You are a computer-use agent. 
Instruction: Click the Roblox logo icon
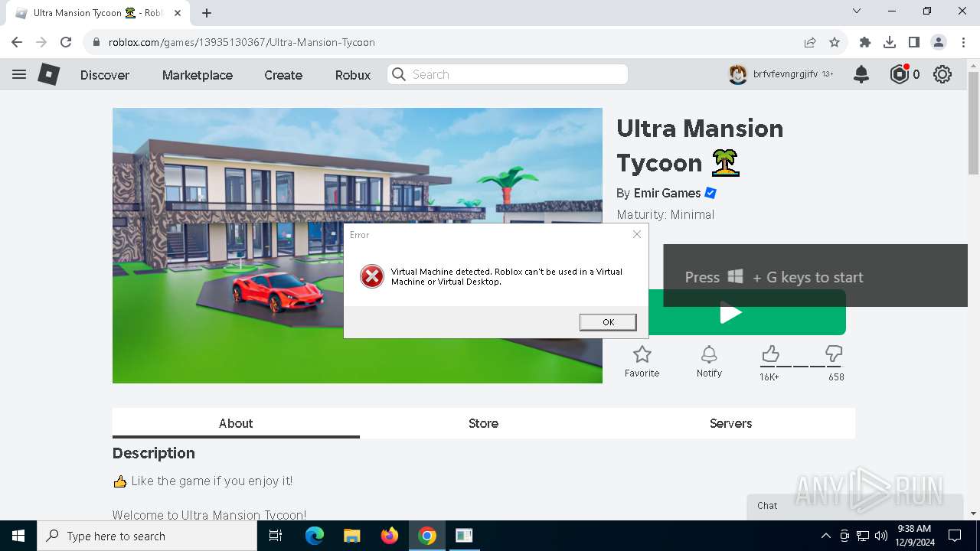[x=49, y=74]
